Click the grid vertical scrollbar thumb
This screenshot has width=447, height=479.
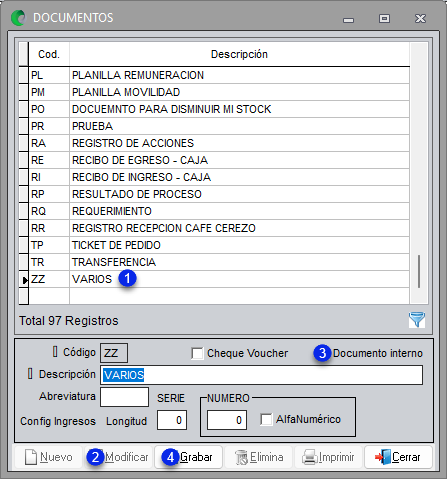(419, 271)
